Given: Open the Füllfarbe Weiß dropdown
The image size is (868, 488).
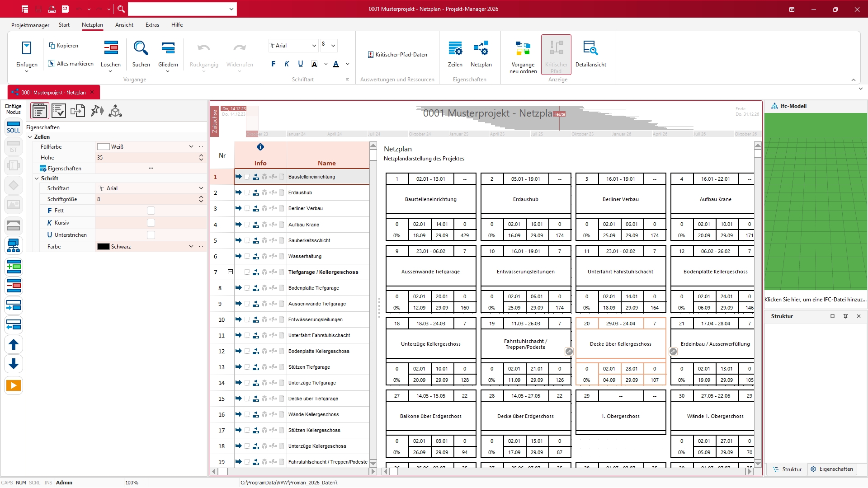Looking at the screenshot, I should point(191,146).
